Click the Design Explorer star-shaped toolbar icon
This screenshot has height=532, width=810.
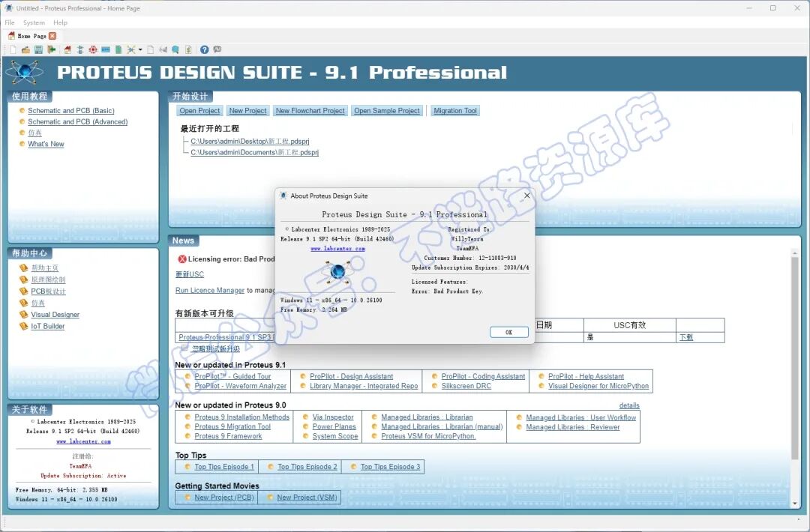point(131,49)
